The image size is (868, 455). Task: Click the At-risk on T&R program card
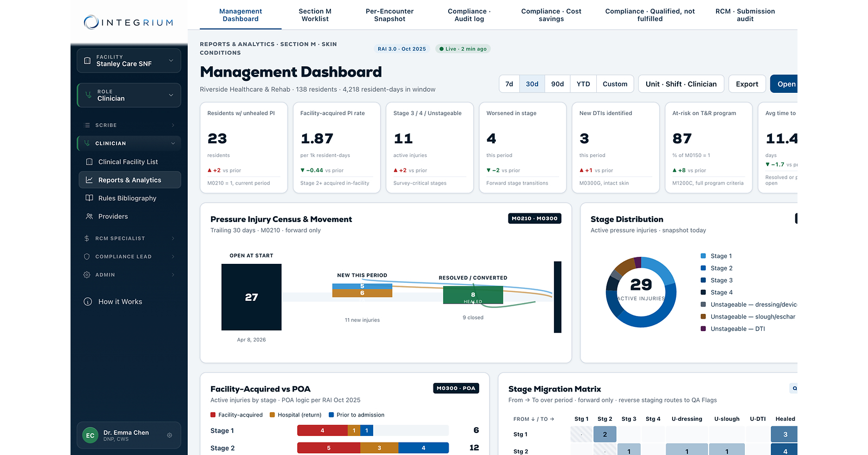click(x=709, y=148)
